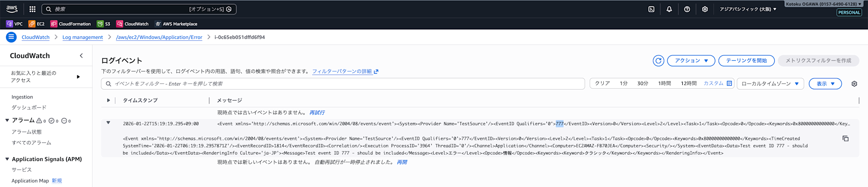The width and height of the screenshot is (868, 187).
Task: Collapse the Application Signals (APM) section
Action: pyautogui.click(x=7, y=159)
